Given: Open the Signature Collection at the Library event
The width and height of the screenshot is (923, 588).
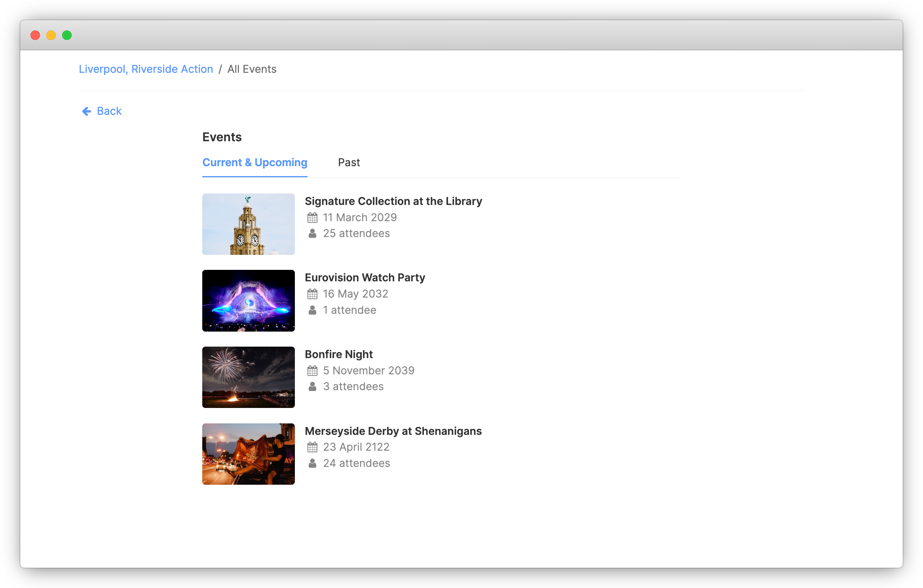Looking at the screenshot, I should tap(393, 201).
